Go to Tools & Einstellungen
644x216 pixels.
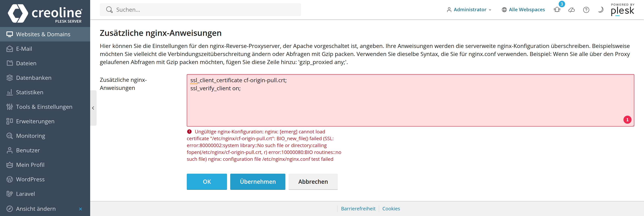click(44, 107)
